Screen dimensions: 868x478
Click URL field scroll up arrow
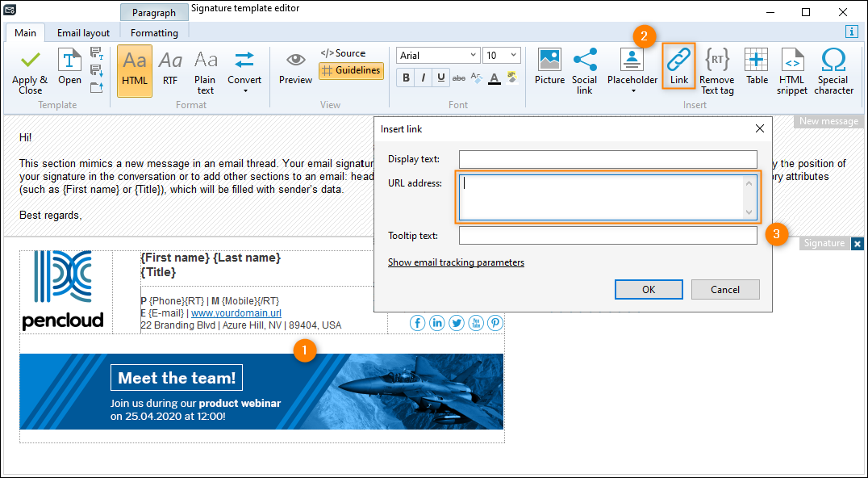click(x=749, y=182)
